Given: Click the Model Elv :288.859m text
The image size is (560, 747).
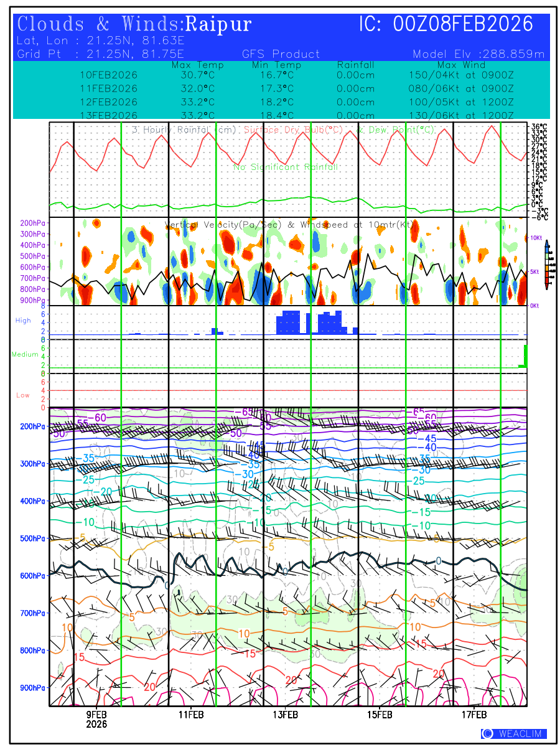Looking at the screenshot, I should pyautogui.click(x=478, y=54).
